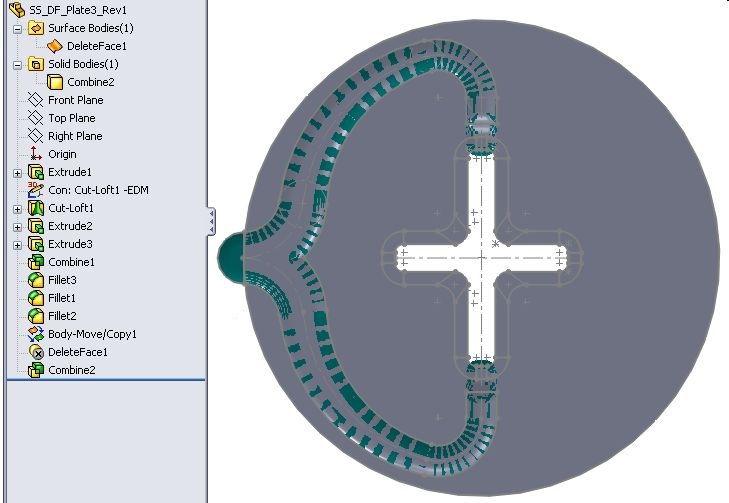729x503 pixels.
Task: Click the Body-Move/Copy1 feature icon
Action: coord(36,334)
